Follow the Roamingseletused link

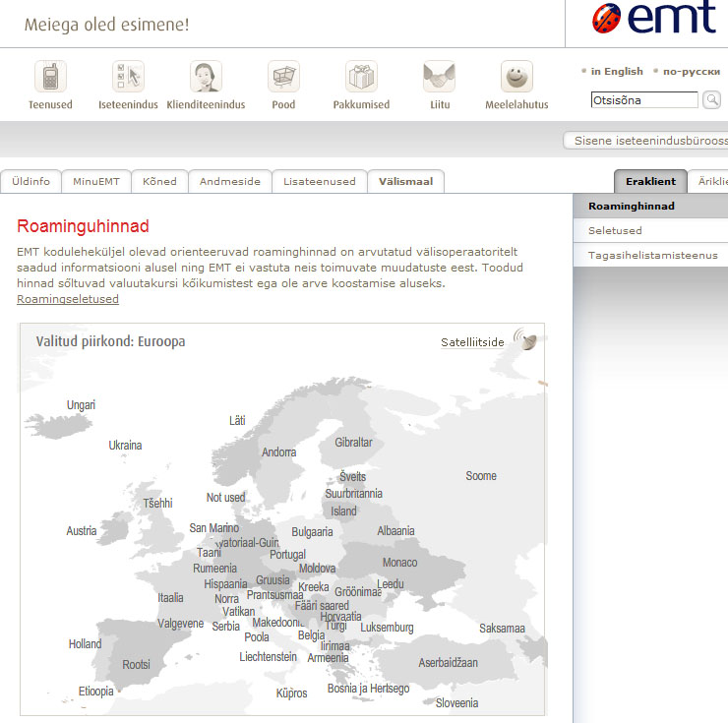coord(68,299)
